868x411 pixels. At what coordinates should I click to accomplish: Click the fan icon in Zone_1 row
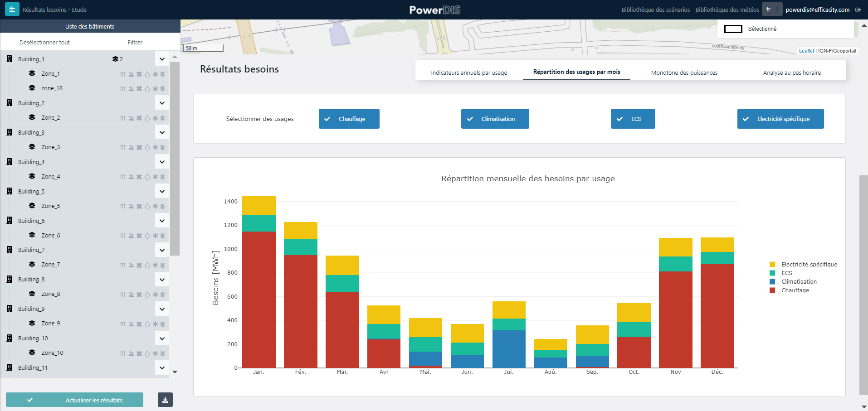(139, 74)
